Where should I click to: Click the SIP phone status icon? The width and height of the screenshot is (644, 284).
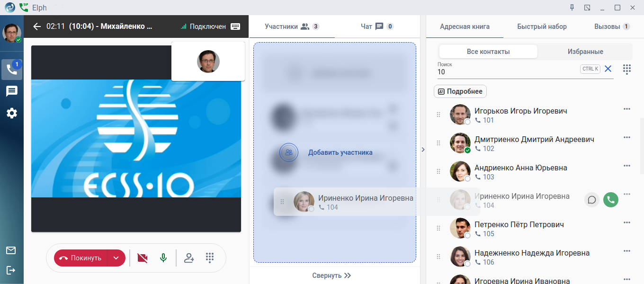[24, 7]
